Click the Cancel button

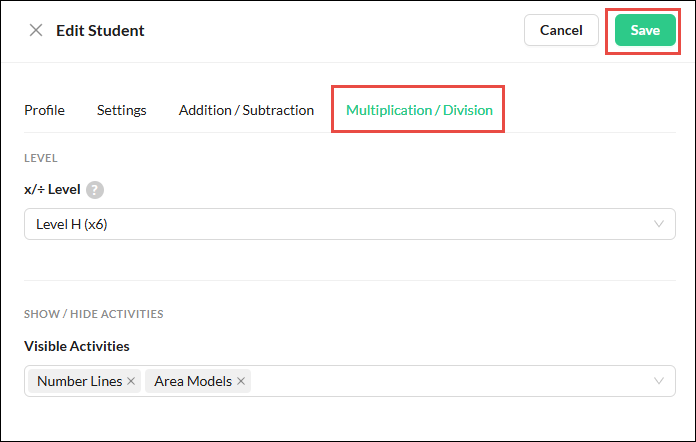(x=561, y=30)
